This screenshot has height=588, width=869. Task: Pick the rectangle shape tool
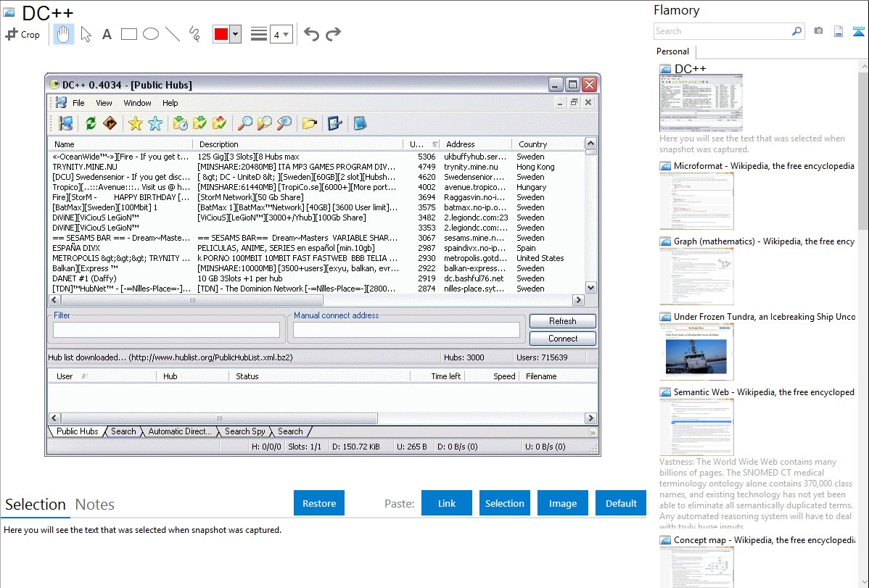[129, 34]
